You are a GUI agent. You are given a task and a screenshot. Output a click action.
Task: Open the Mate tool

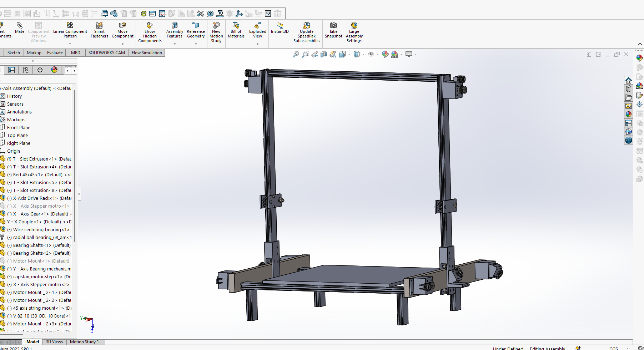pos(20,28)
